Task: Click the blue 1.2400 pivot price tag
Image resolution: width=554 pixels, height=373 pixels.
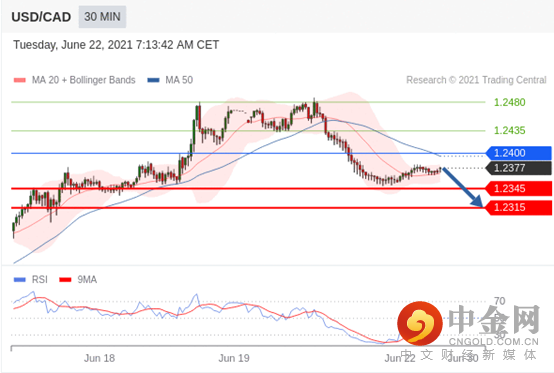Action: pyautogui.click(x=518, y=153)
